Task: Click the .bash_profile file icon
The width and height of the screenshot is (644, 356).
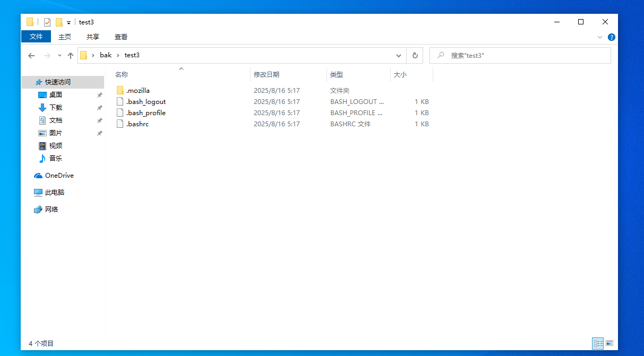Action: pos(120,113)
